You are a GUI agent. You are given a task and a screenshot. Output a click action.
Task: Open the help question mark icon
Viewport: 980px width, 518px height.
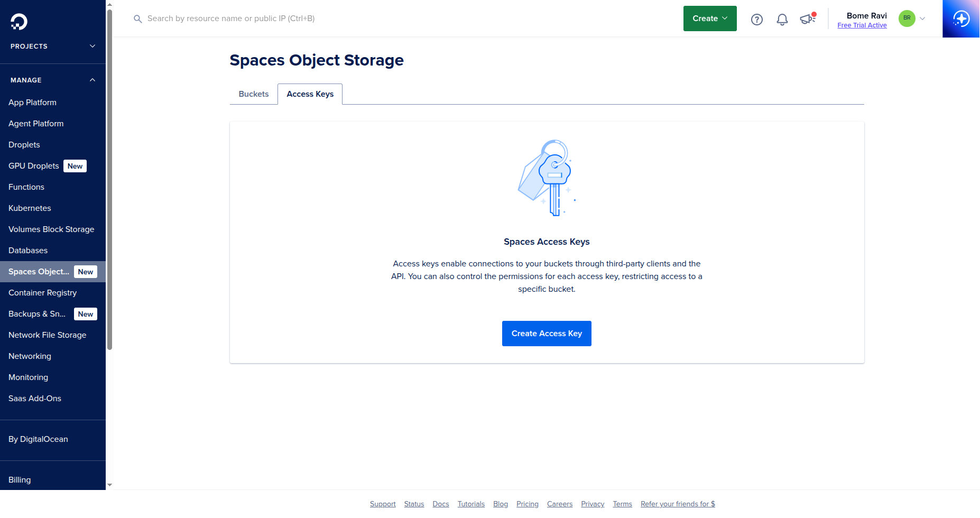coord(756,19)
